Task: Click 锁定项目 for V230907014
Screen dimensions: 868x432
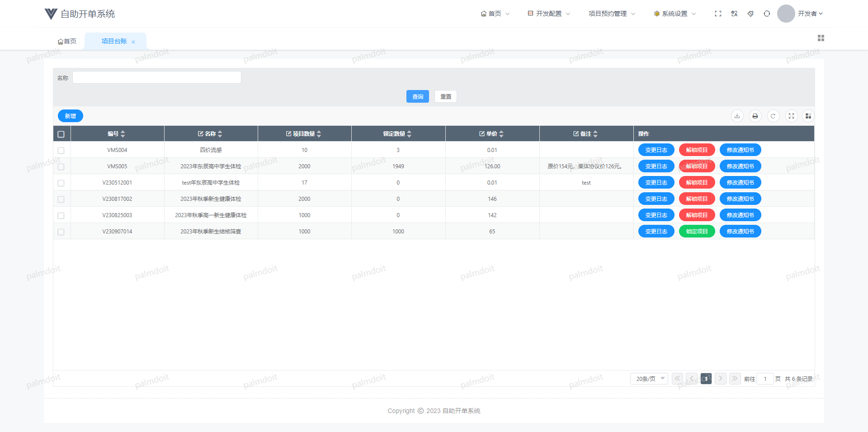Action: (x=697, y=231)
